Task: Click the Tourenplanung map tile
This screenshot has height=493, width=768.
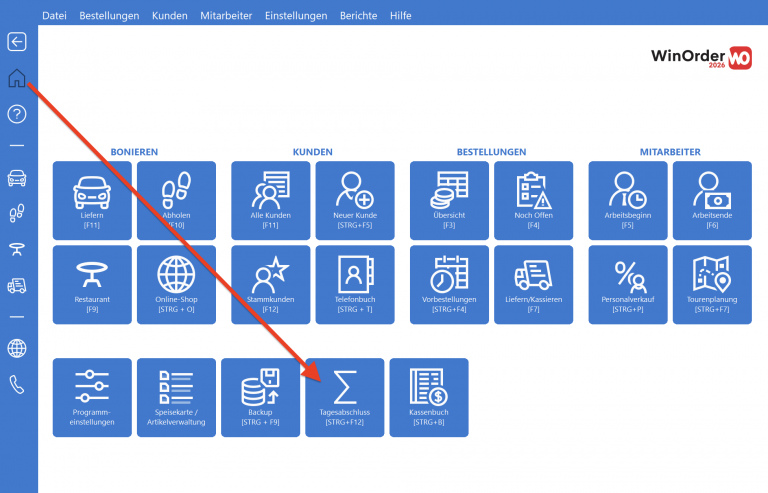Action: pos(712,284)
